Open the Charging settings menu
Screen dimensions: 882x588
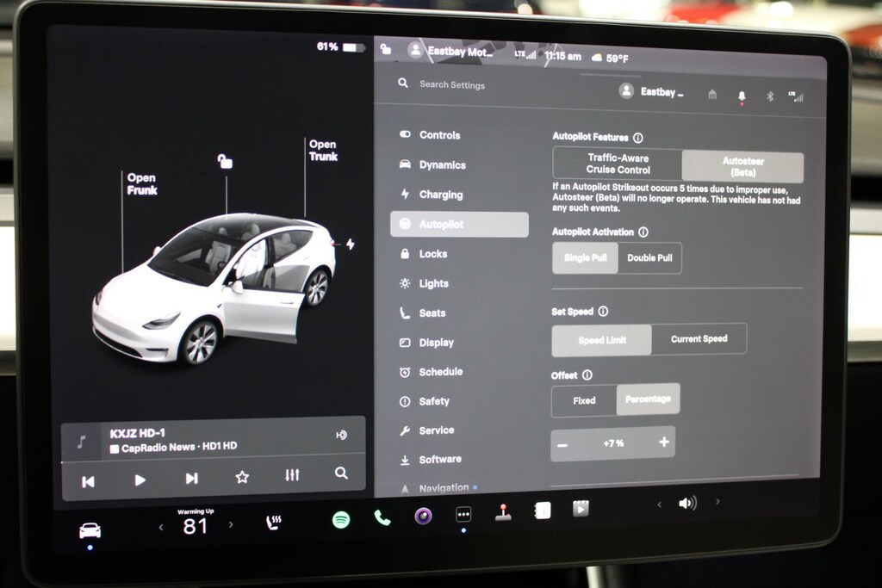point(440,195)
